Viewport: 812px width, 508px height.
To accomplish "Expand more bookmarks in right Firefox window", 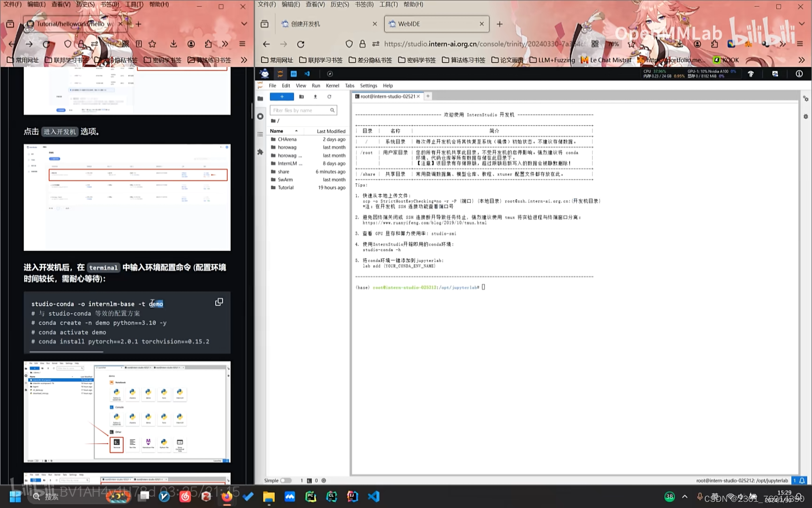I will [x=801, y=60].
